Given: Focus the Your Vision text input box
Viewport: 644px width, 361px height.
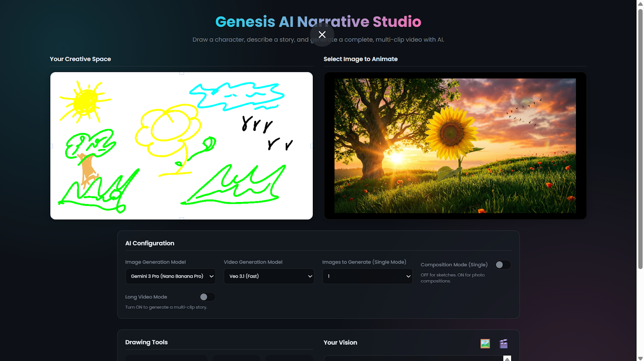Looking at the screenshot, I should (x=413, y=358).
